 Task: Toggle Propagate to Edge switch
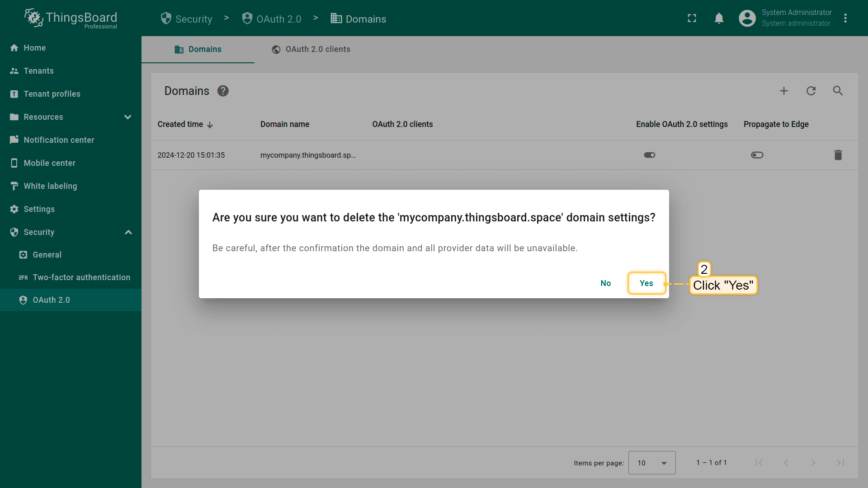point(757,155)
